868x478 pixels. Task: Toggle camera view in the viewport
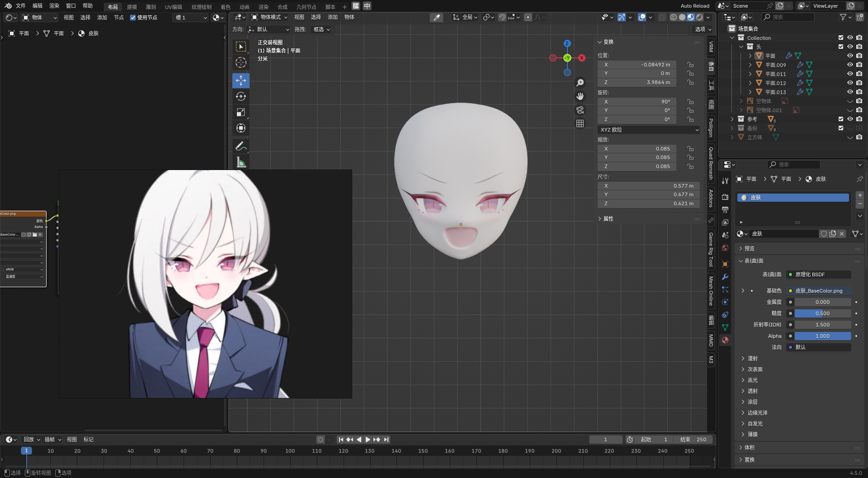(580, 110)
